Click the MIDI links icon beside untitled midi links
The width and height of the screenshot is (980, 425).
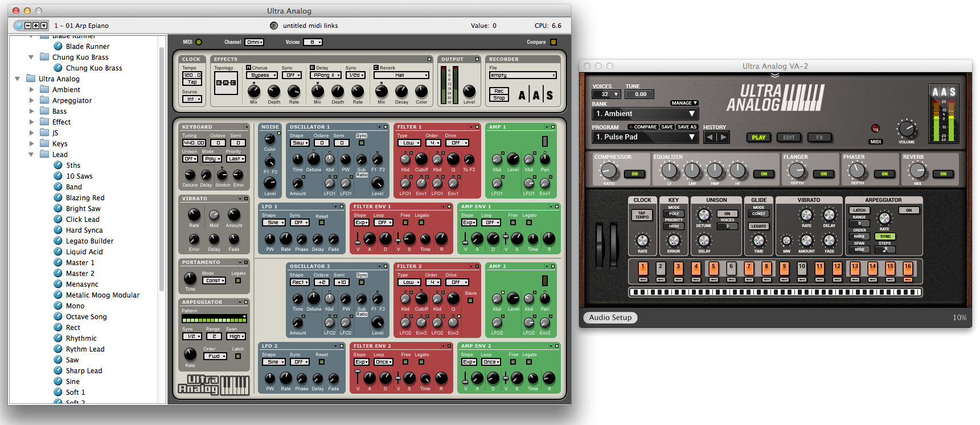pyautogui.click(x=274, y=26)
